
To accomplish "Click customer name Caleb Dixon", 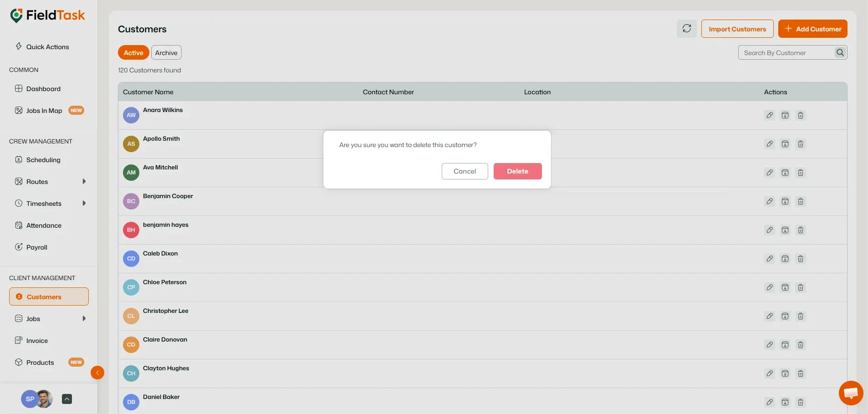I will (160, 254).
